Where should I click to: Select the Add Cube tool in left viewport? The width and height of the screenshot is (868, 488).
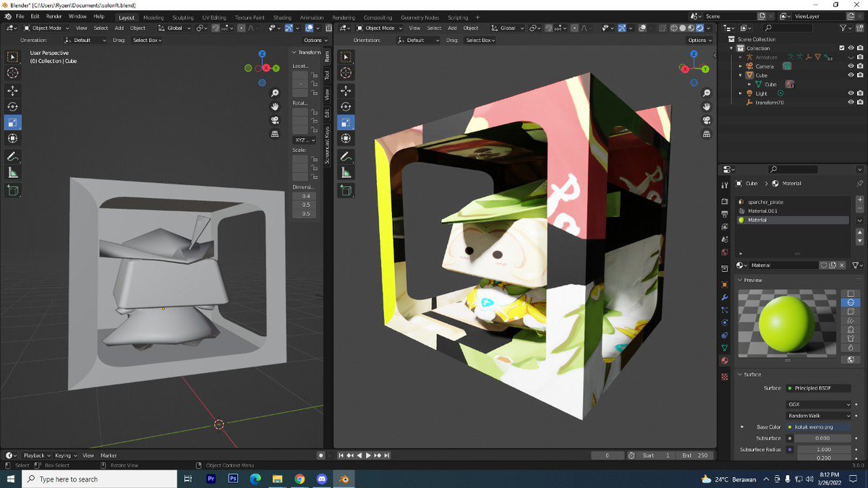click(x=13, y=191)
